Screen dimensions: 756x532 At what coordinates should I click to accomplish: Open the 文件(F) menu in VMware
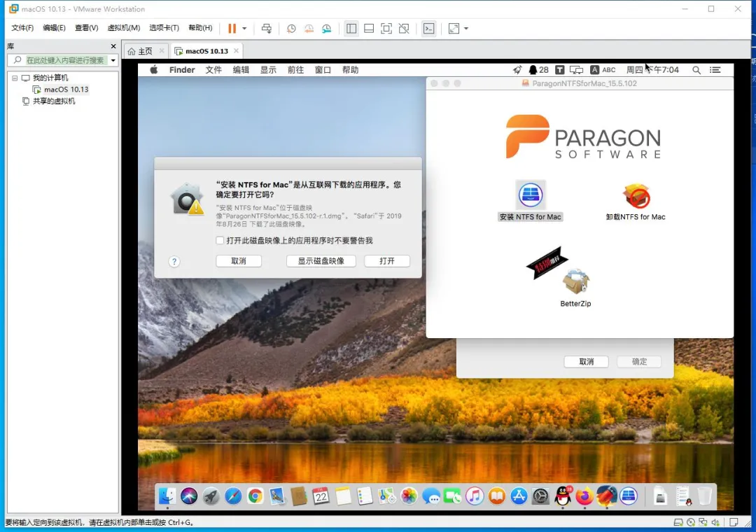click(22, 28)
